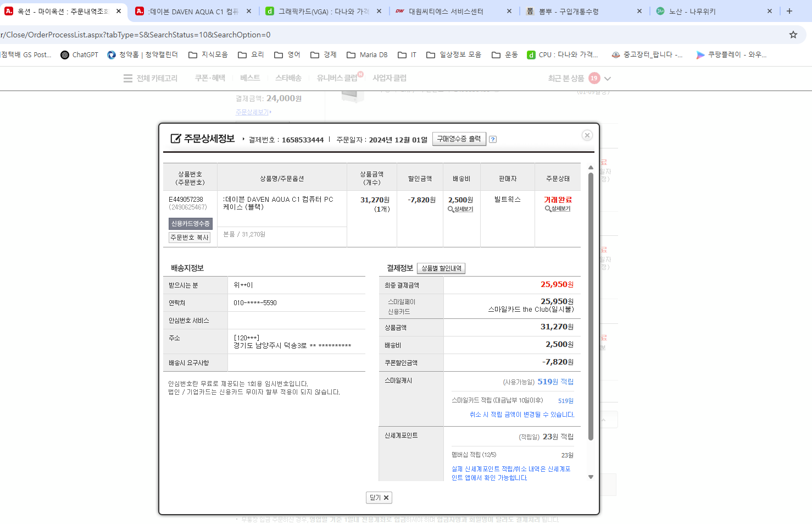The height and width of the screenshot is (524, 812).
Task: Click the 주문번호 복사 button
Action: (x=190, y=238)
